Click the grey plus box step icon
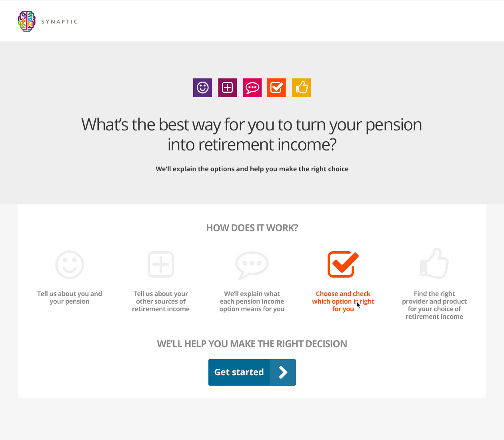The height and width of the screenshot is (440, 504). (x=161, y=264)
